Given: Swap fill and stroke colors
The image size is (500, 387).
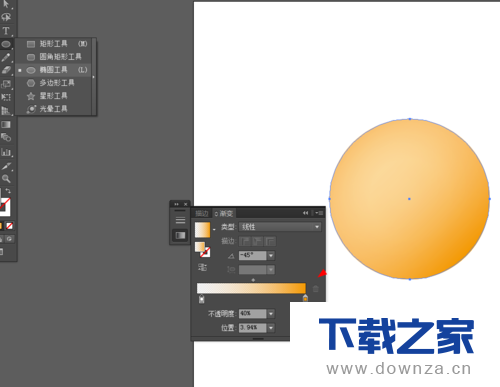Looking at the screenshot, I should pyautogui.click(x=8, y=191).
